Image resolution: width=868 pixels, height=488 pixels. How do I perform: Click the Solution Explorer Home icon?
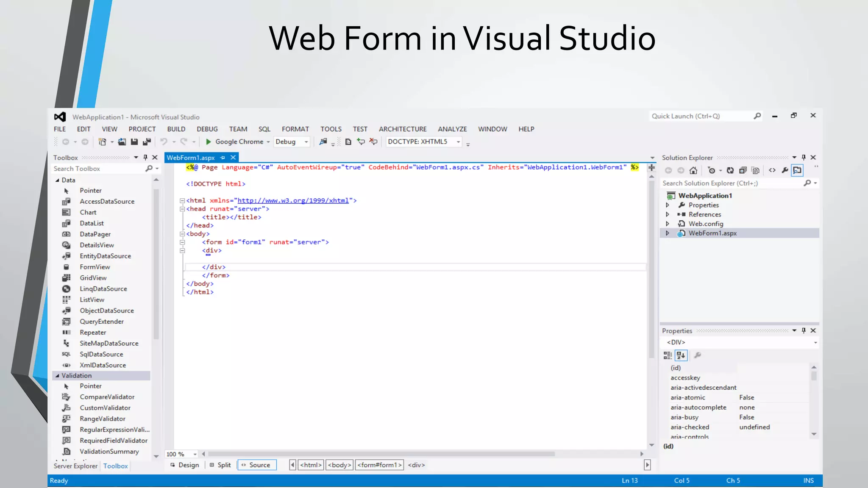pyautogui.click(x=693, y=170)
